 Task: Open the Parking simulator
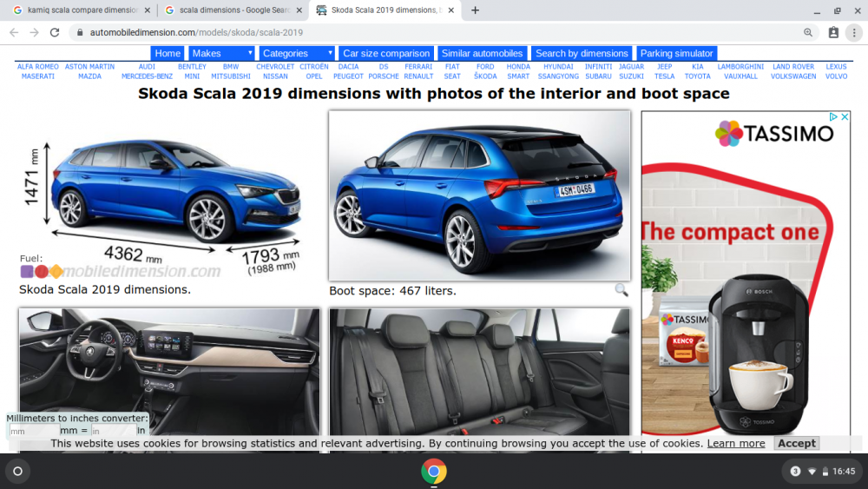[676, 53]
